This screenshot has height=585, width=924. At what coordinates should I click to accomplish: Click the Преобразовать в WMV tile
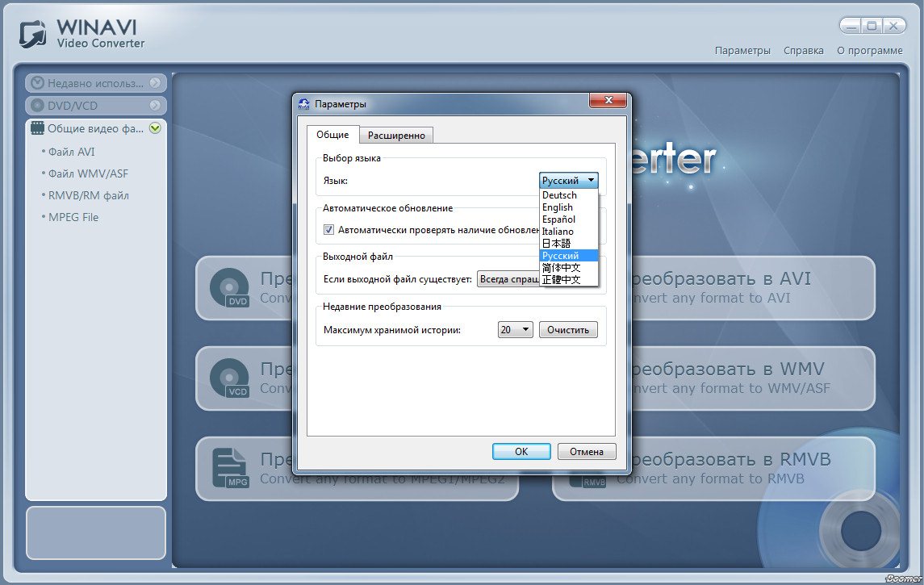(x=753, y=378)
